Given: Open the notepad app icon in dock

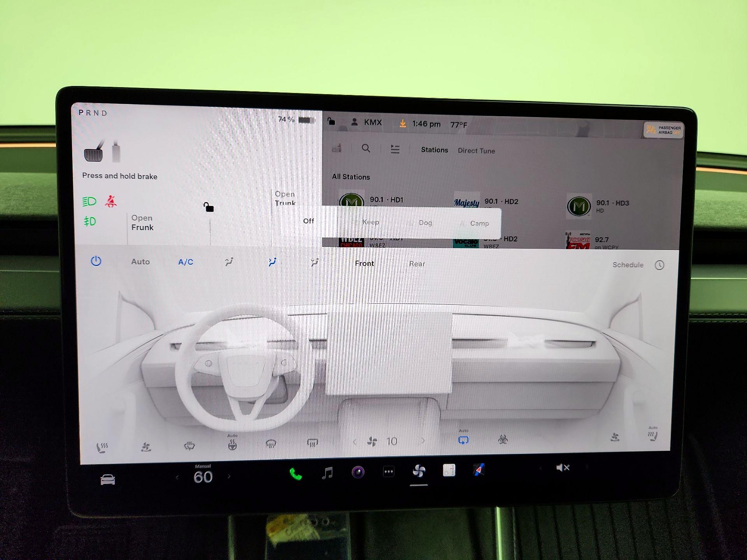Looking at the screenshot, I should (x=449, y=470).
